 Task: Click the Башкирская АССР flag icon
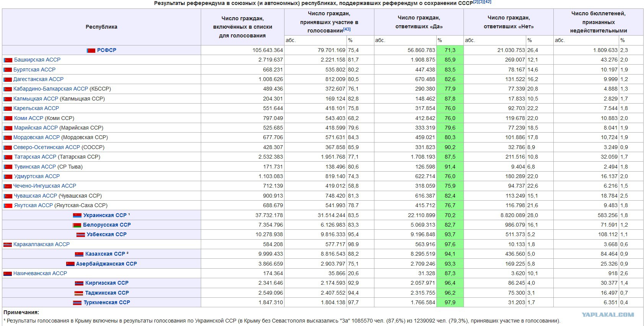pyautogui.click(x=8, y=60)
